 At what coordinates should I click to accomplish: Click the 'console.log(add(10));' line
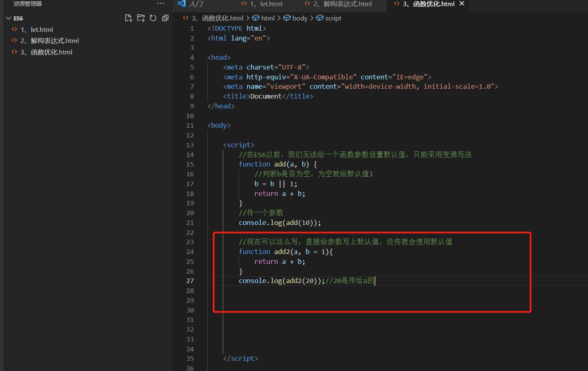tap(280, 223)
